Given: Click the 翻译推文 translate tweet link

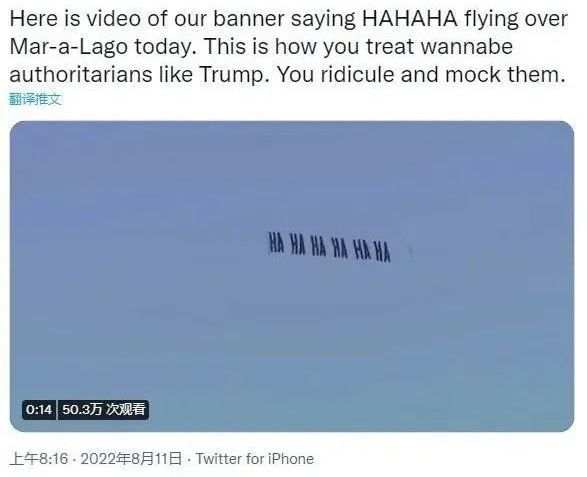Looking at the screenshot, I should point(35,99).
